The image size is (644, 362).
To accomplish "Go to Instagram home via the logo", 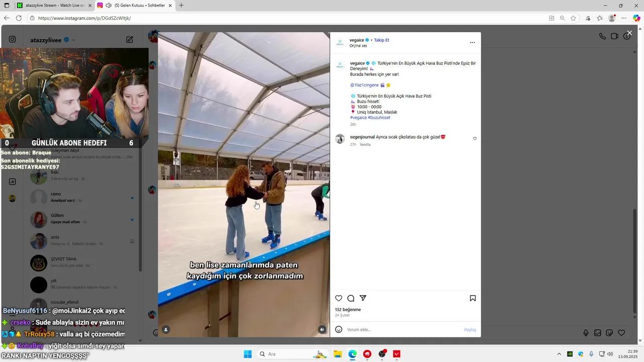I will [x=13, y=39].
